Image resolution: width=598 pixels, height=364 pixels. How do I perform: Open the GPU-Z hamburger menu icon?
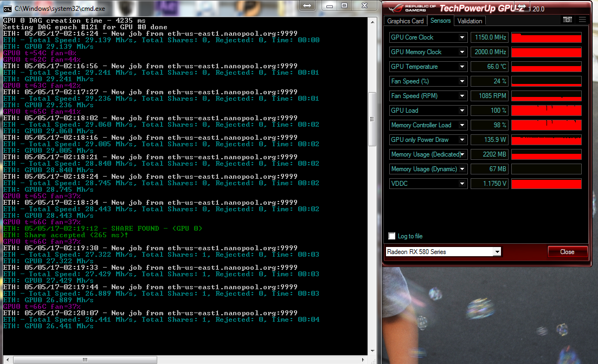click(x=582, y=20)
